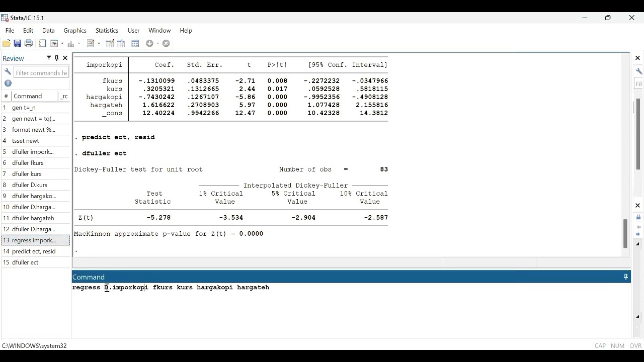Select 'regress impork...' row 13 in Review
The height and width of the screenshot is (362, 644).
coord(36,240)
